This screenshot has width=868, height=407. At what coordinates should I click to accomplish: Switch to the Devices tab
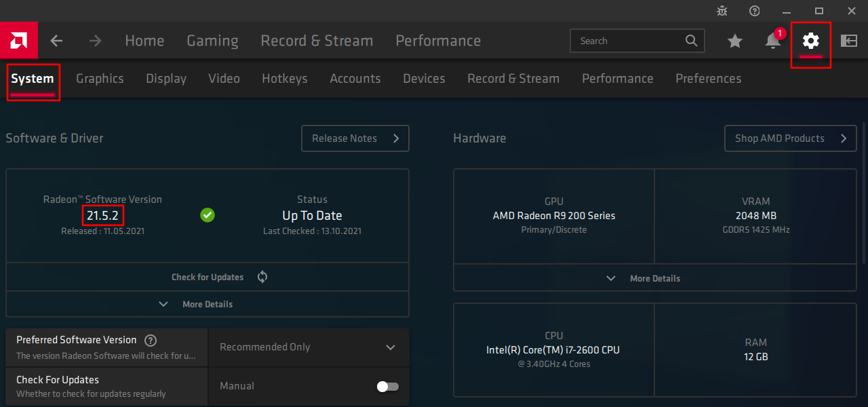(x=424, y=79)
